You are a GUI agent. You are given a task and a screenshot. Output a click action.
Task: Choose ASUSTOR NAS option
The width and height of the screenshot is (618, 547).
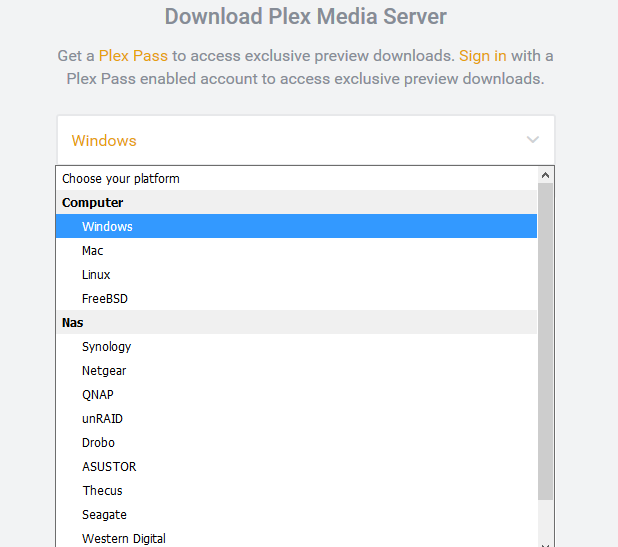point(109,467)
